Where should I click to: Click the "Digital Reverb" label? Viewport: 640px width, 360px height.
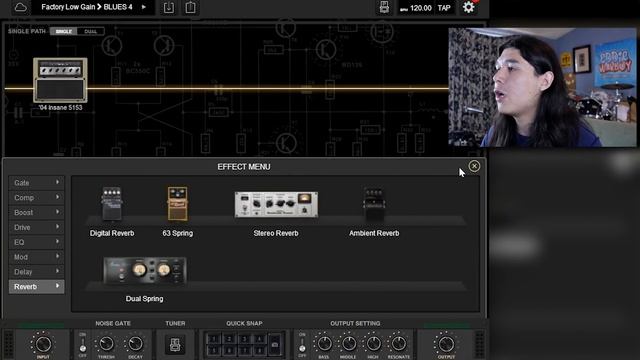click(112, 233)
